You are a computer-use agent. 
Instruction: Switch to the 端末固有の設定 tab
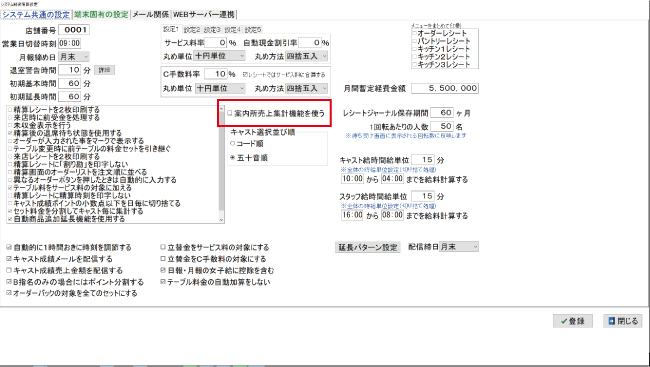click(x=102, y=15)
